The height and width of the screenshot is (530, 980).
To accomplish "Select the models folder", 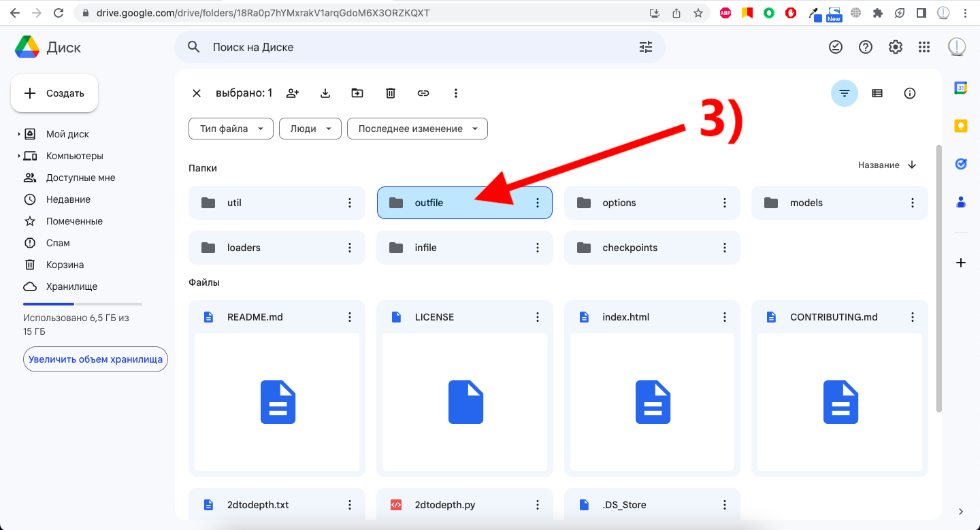I will point(840,203).
